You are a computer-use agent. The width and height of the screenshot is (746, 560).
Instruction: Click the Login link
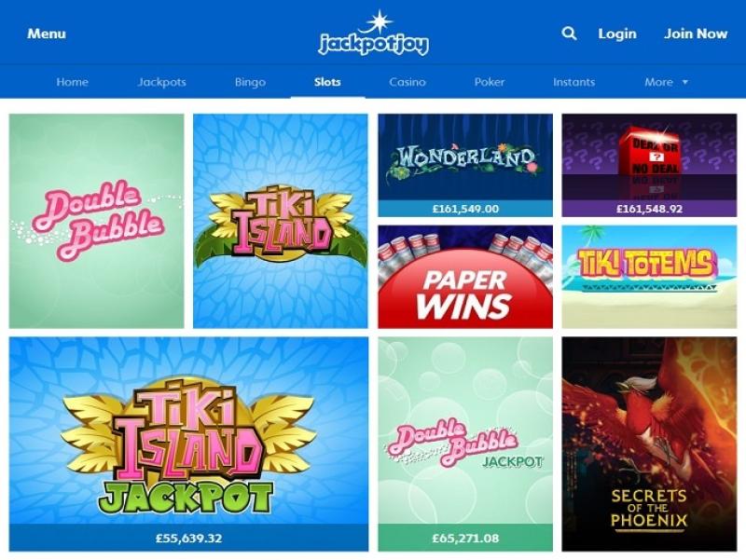pyautogui.click(x=617, y=34)
